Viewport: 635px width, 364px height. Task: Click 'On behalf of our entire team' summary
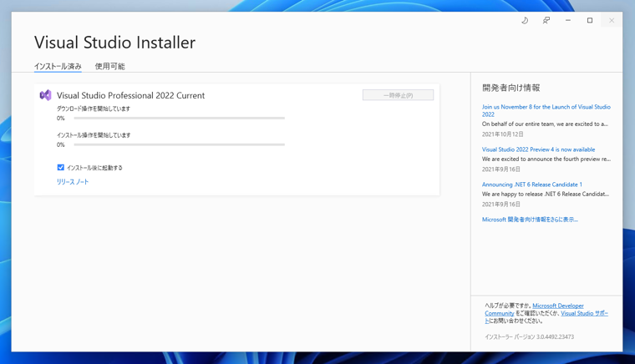pos(545,124)
